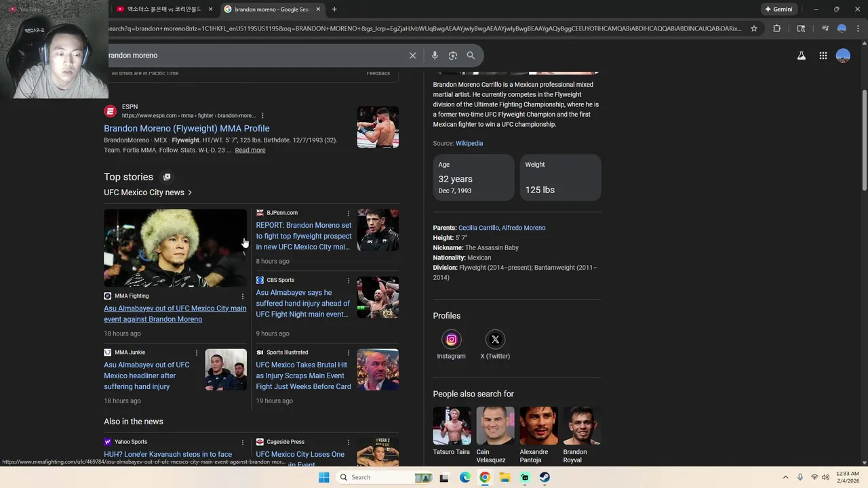868x488 pixels.
Task: Open the Alfredo Moreno parent link
Action: pyautogui.click(x=524, y=228)
